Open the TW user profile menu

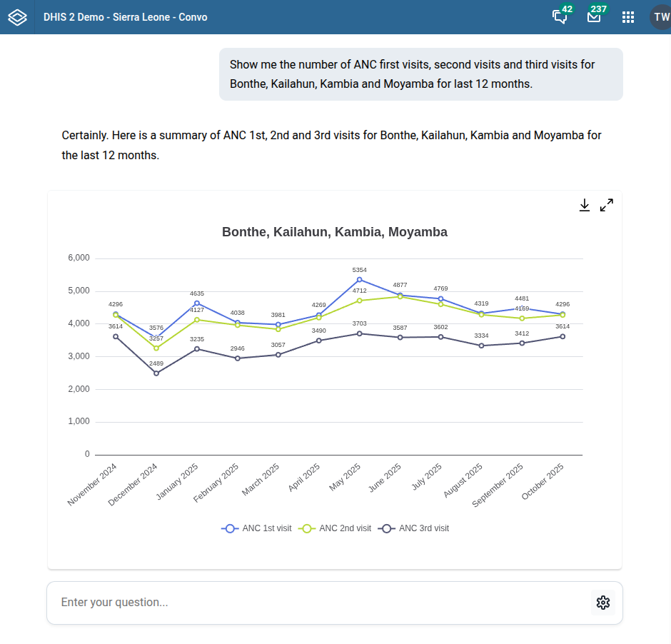[660, 17]
